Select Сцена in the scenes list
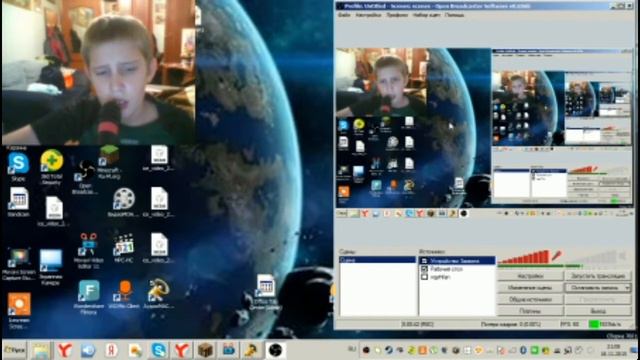This screenshot has width=640, height=360. point(378,260)
